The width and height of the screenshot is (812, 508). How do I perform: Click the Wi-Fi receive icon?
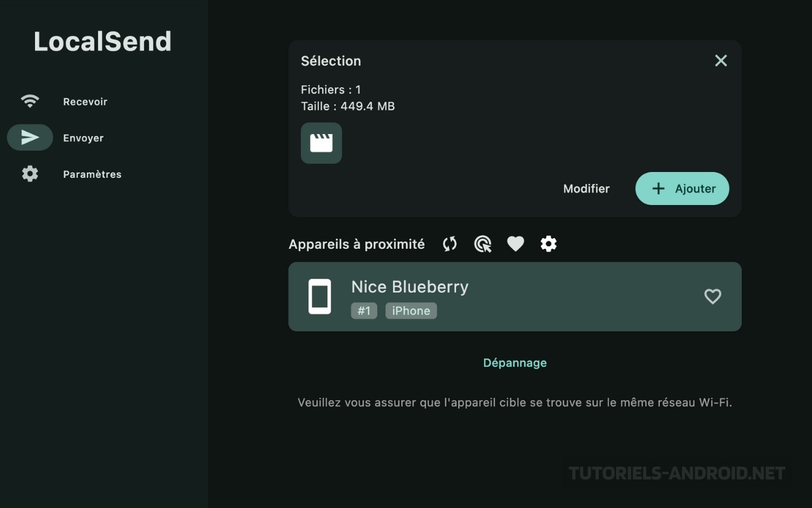coord(30,101)
